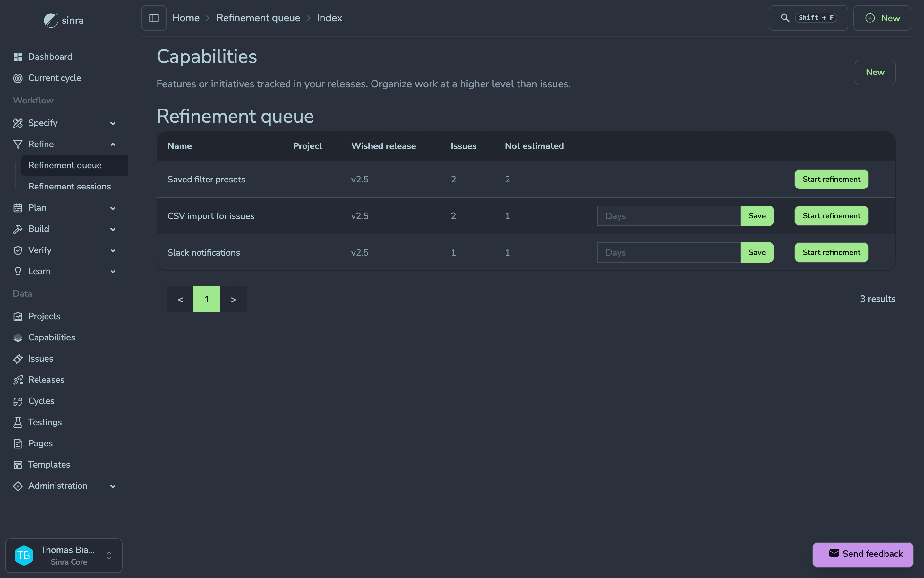This screenshot has width=924, height=578.
Task: Click Days field for Slack notifications
Action: [x=669, y=252]
